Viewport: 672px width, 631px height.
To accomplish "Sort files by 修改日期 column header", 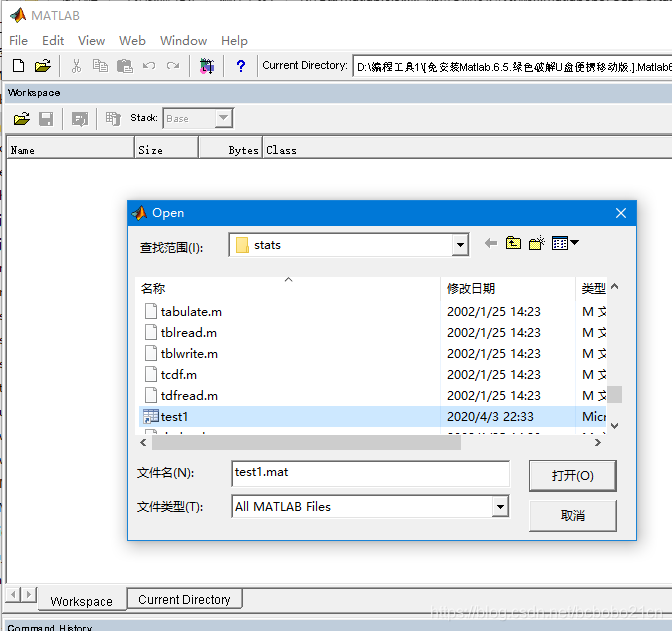I will tap(508, 288).
